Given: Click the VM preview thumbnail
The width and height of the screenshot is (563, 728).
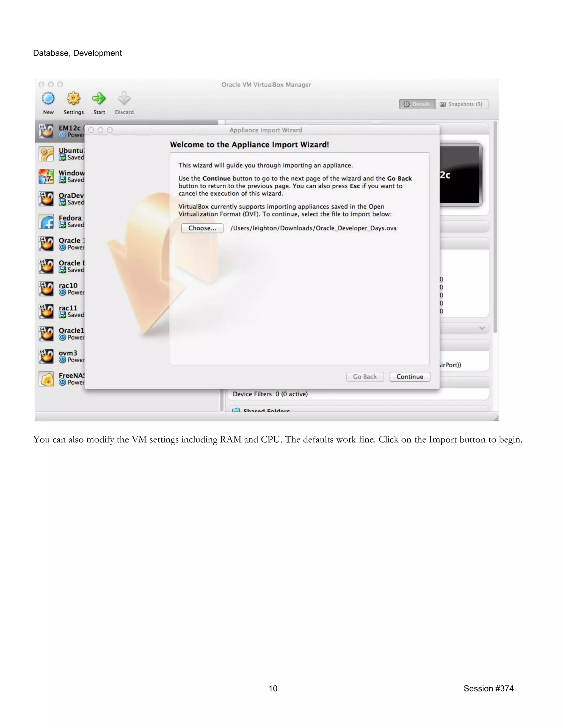Looking at the screenshot, I should click(x=461, y=175).
